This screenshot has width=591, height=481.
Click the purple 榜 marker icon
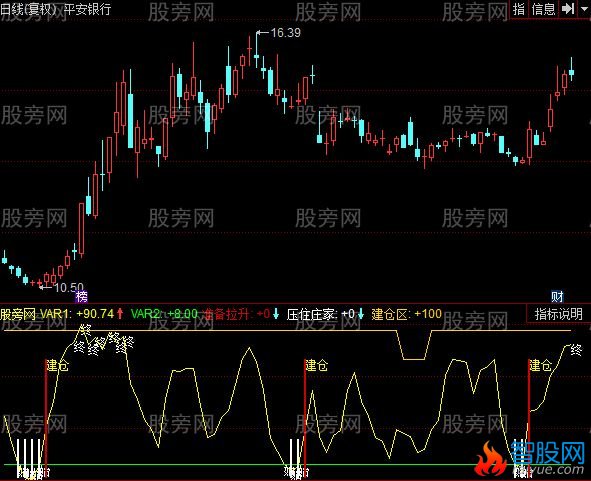click(x=81, y=296)
